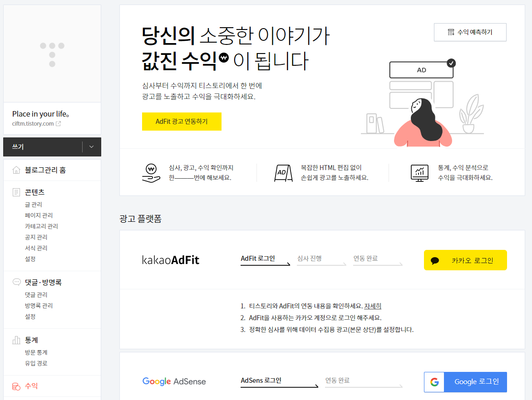Screen dimensions: 532x400
Task: Select the 심사 진행 step
Action: (322, 260)
